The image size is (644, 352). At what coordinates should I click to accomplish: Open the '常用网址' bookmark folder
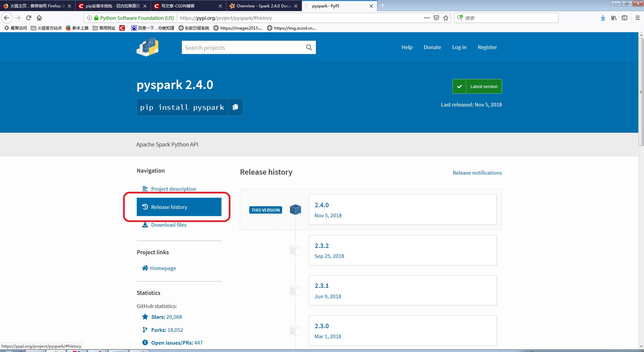[104, 28]
